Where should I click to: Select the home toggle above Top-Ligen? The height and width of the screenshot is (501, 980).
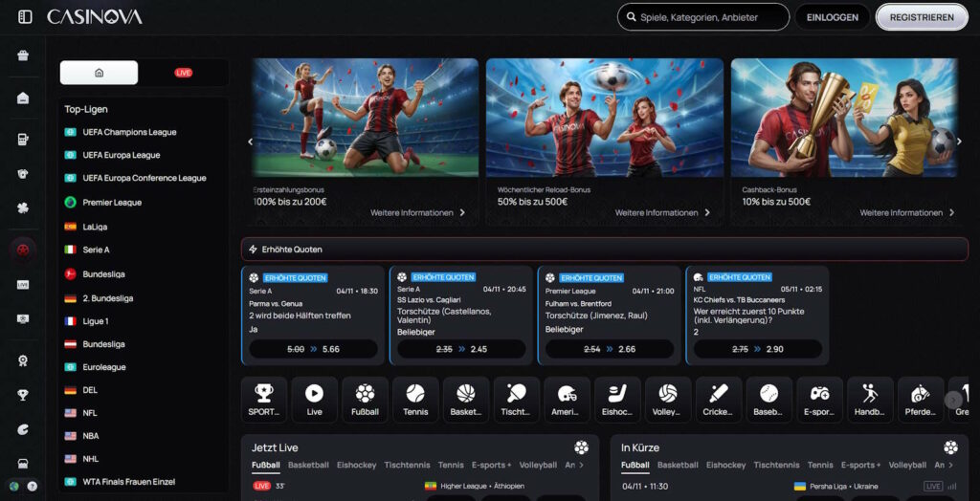[100, 73]
